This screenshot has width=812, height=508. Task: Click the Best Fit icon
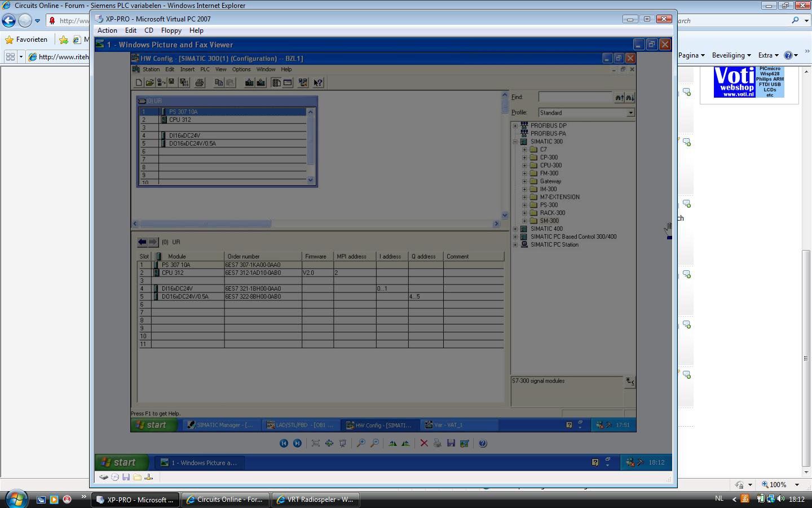point(315,444)
